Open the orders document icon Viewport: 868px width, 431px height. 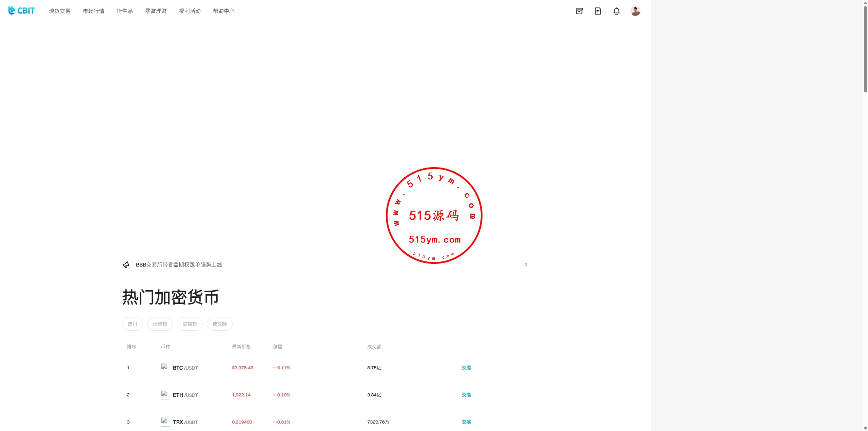click(x=598, y=11)
